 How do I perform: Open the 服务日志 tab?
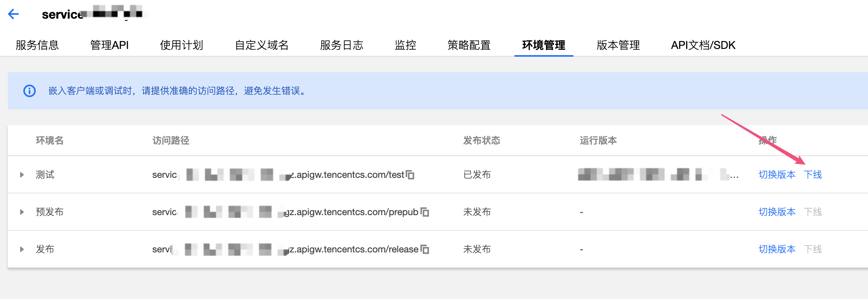click(342, 45)
